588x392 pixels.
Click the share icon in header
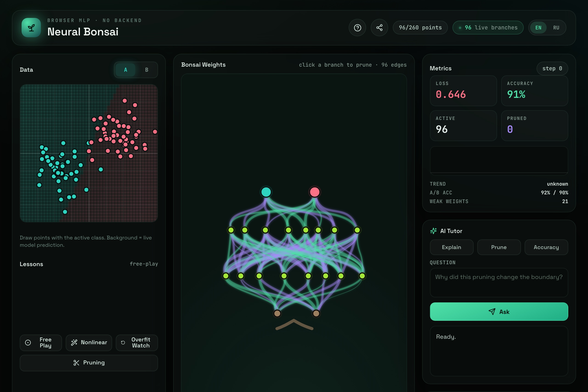[379, 28]
